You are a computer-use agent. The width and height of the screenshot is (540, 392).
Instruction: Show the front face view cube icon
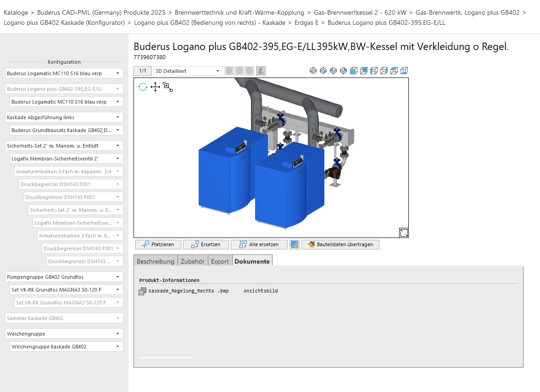point(353,71)
